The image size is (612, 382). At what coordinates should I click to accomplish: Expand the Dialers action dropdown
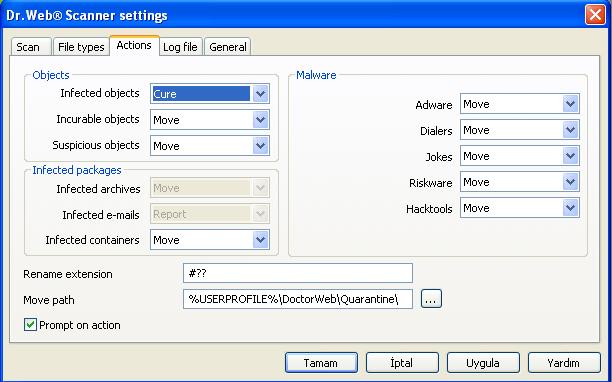520,130
